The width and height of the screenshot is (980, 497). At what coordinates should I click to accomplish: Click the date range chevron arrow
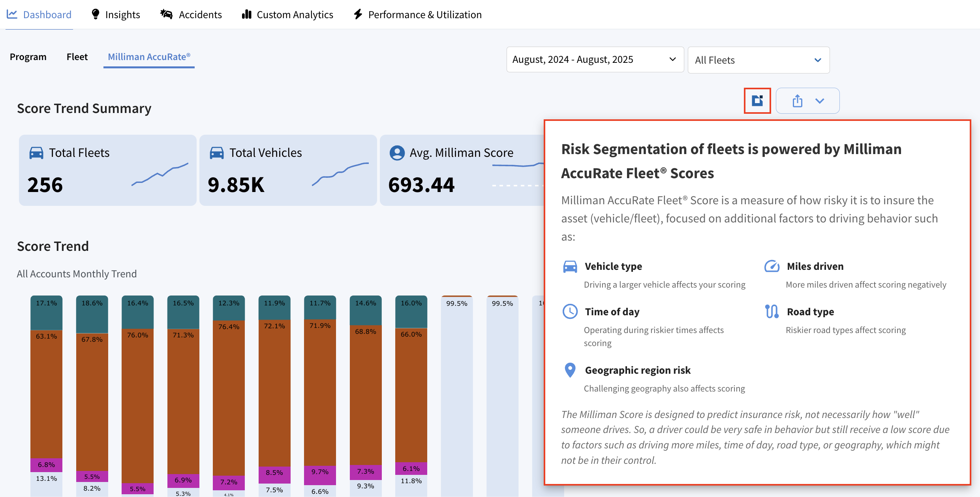point(673,59)
